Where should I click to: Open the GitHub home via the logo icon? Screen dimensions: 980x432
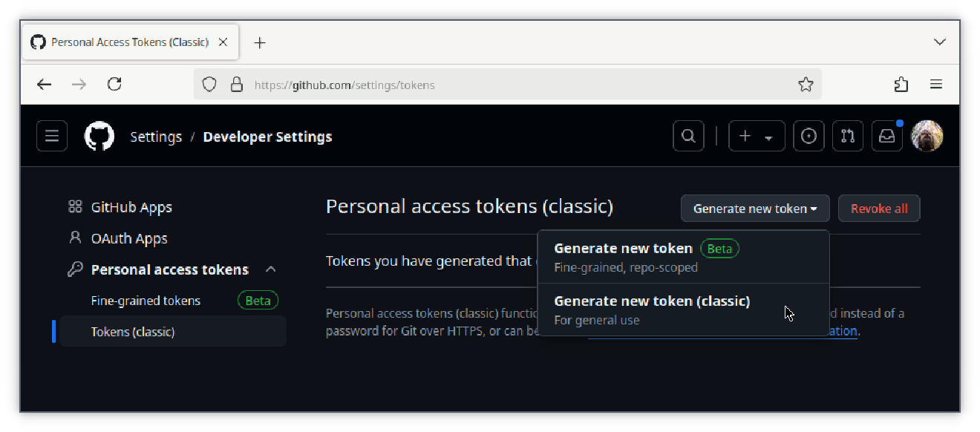pos(99,136)
